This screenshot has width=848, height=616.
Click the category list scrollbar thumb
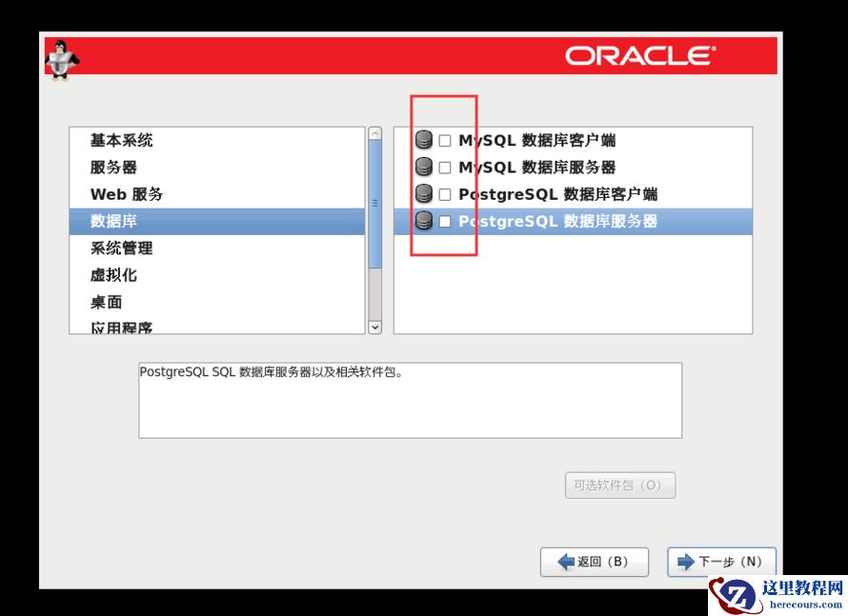[x=374, y=204]
